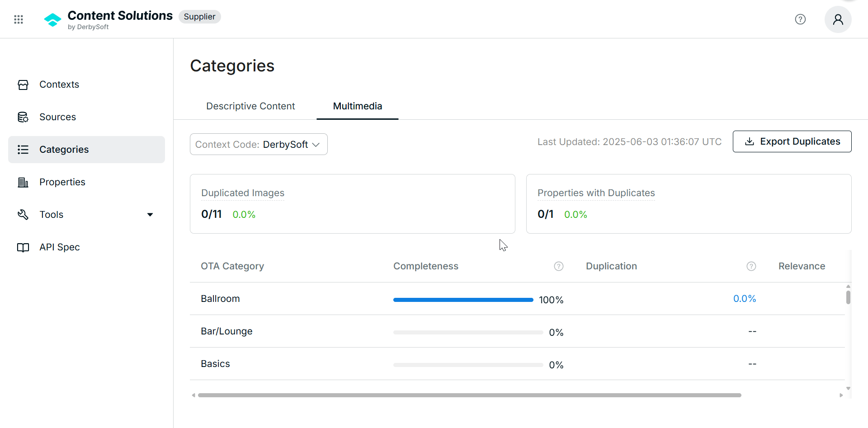Click the Export Duplicates button
This screenshot has width=868, height=428.
tap(792, 141)
